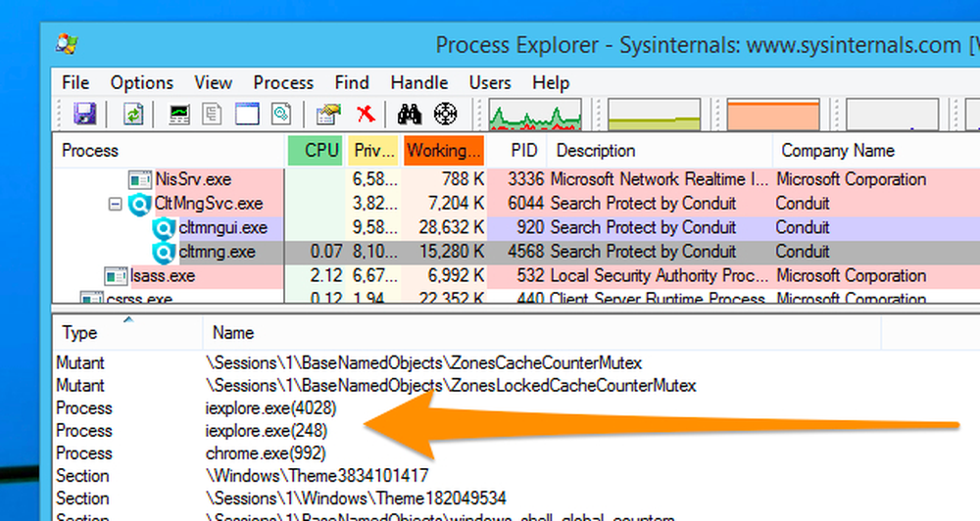Click the red X Kill Process icon
Viewport: 980px width, 521px height.
coord(365,114)
